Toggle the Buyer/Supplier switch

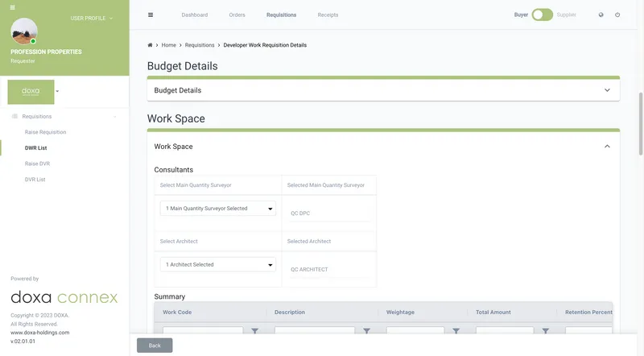(542, 14)
